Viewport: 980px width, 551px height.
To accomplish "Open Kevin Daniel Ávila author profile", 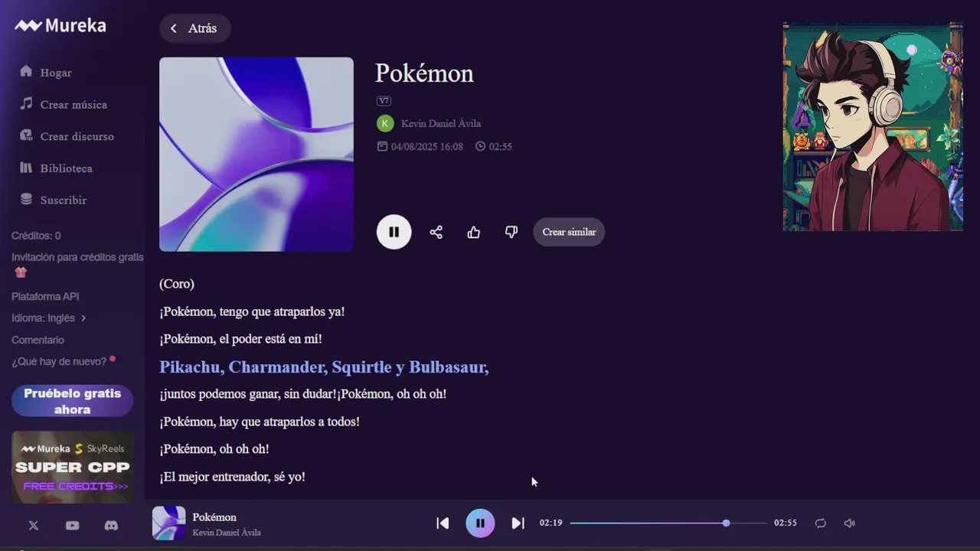I will [441, 123].
